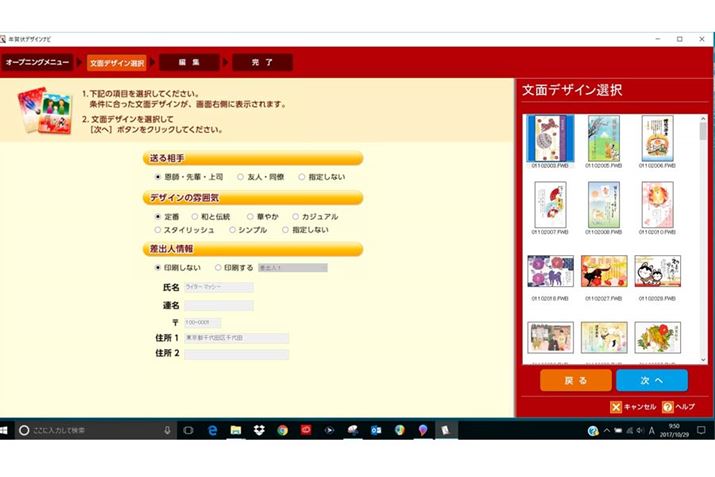Click the design list scroll down arrow
The width and height of the screenshot is (715, 477).
pos(703,360)
